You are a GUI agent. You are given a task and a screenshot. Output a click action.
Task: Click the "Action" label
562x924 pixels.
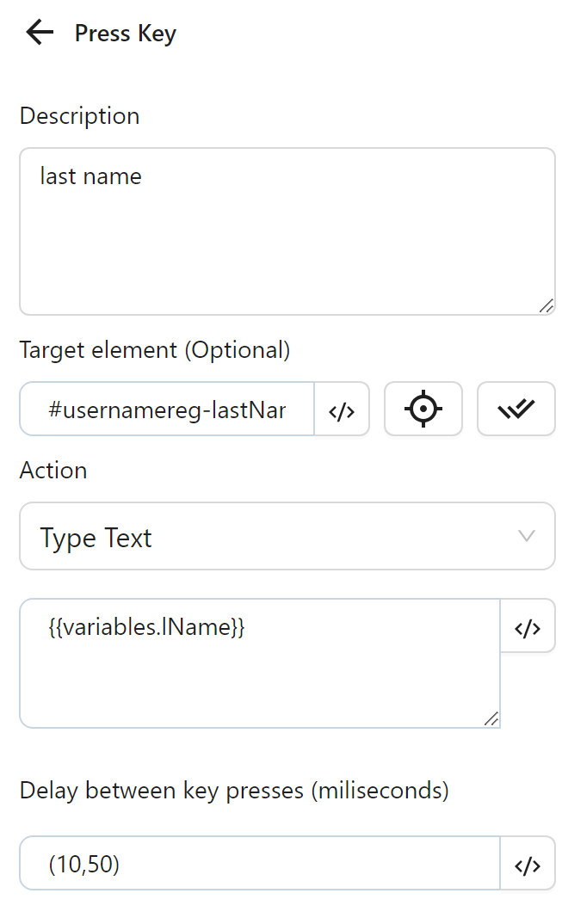(x=53, y=471)
